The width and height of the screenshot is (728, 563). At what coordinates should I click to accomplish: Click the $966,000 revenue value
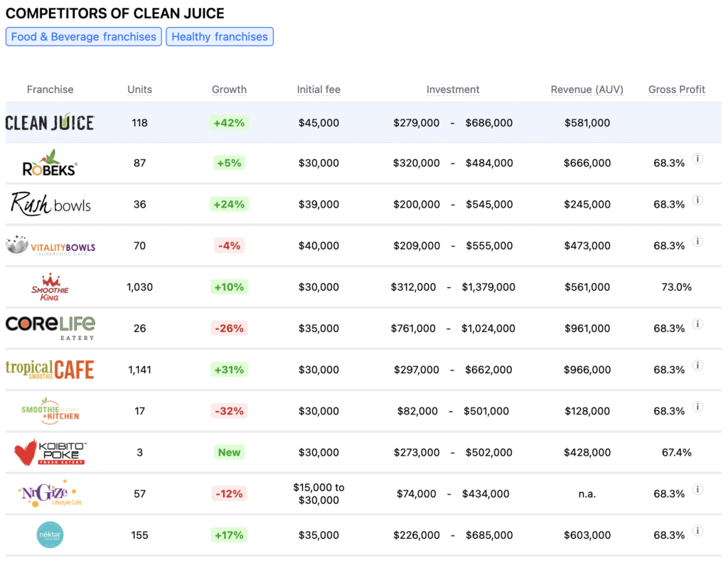tap(587, 370)
